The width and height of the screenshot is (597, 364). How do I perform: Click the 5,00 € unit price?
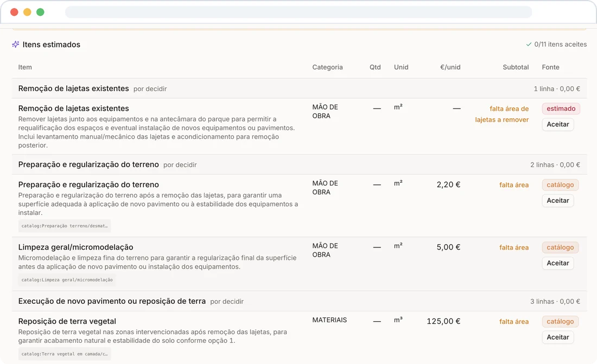pyautogui.click(x=448, y=247)
